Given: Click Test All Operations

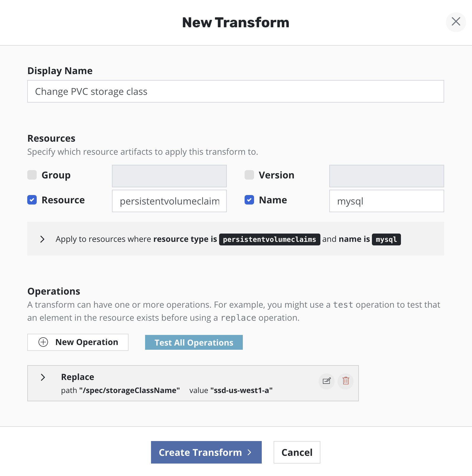Looking at the screenshot, I should point(194,342).
